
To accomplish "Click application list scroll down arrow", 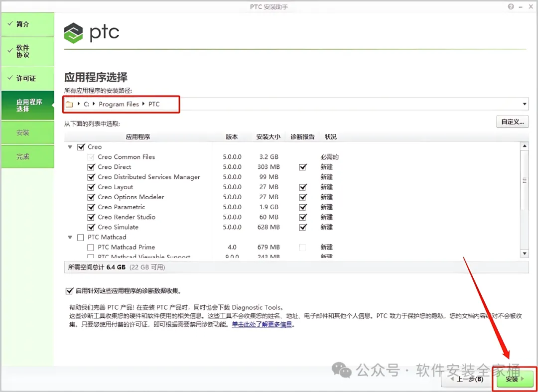I will click(x=524, y=254).
